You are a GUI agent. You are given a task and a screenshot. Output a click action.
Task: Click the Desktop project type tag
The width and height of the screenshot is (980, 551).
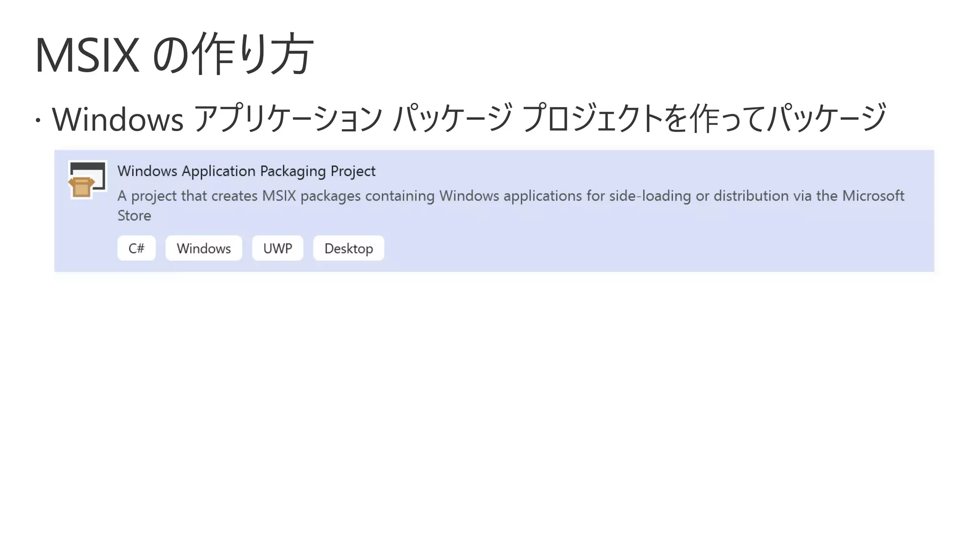(348, 248)
